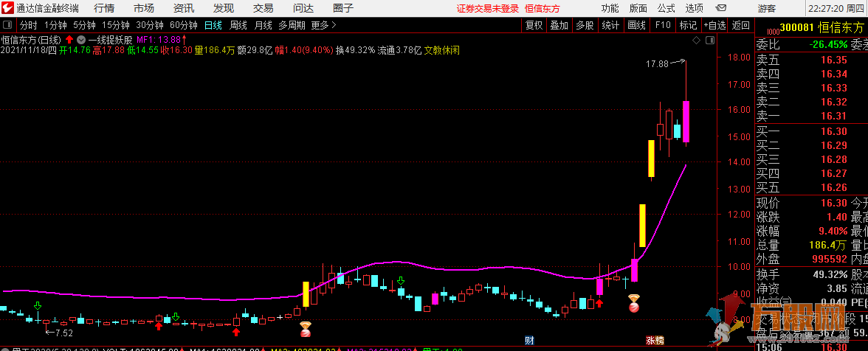Screen dimensions: 868x351
Task: Switch to the 1分钟 period tab
Action: coord(55,25)
